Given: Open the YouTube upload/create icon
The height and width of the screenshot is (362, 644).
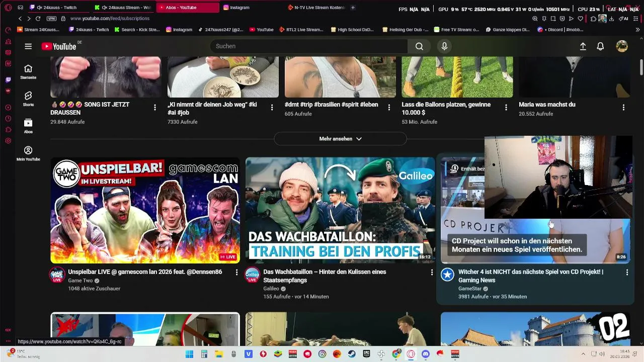Looking at the screenshot, I should point(583,46).
